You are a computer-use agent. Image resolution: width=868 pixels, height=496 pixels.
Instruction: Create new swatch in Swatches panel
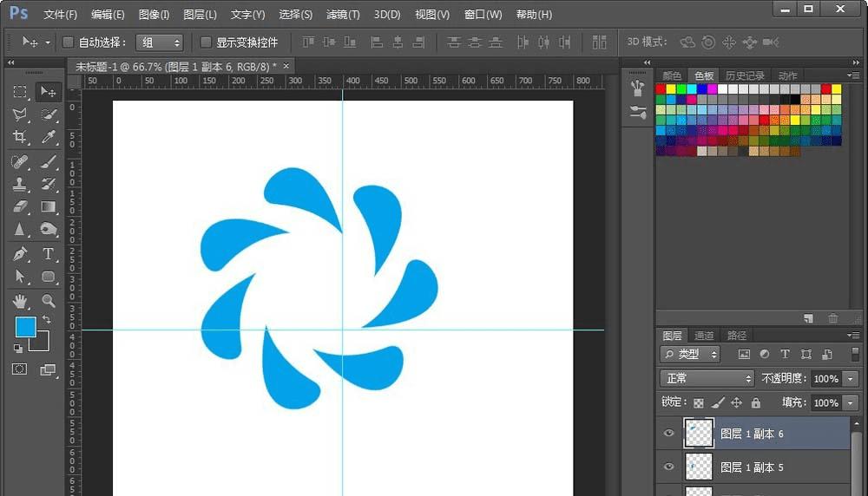tap(809, 318)
